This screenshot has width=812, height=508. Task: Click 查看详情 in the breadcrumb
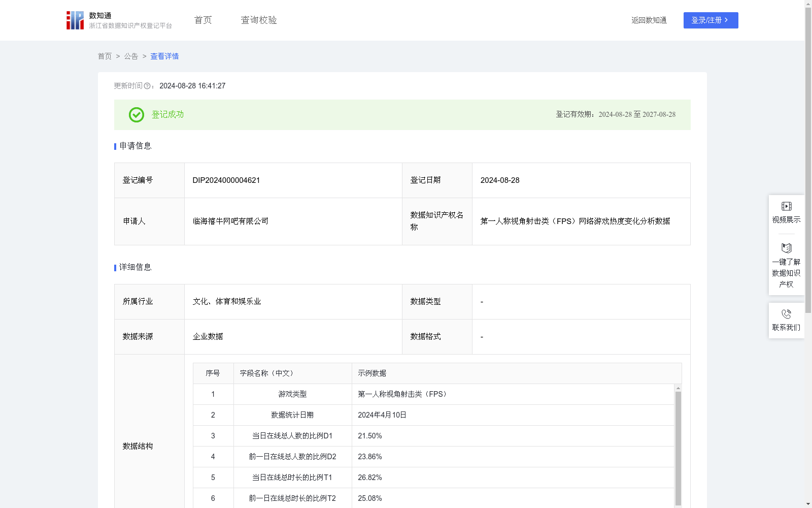coord(164,56)
